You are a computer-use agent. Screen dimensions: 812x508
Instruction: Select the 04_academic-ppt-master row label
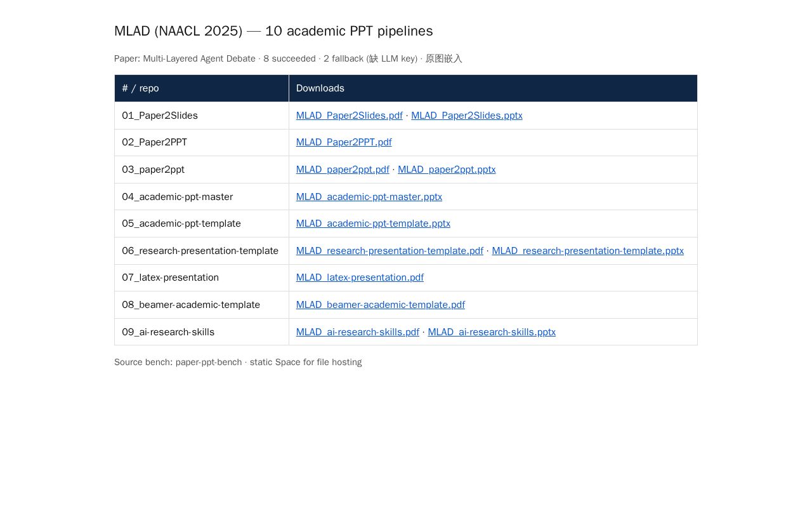coord(178,197)
